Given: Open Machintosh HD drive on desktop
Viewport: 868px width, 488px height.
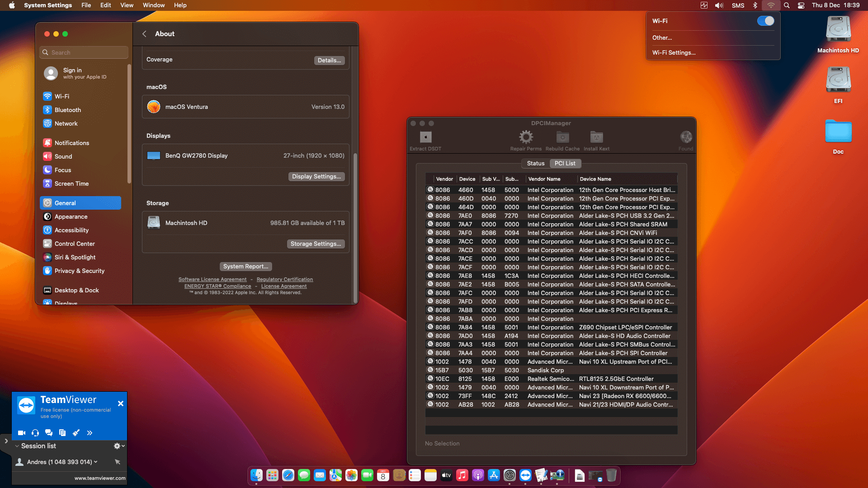Looking at the screenshot, I should tap(838, 30).
